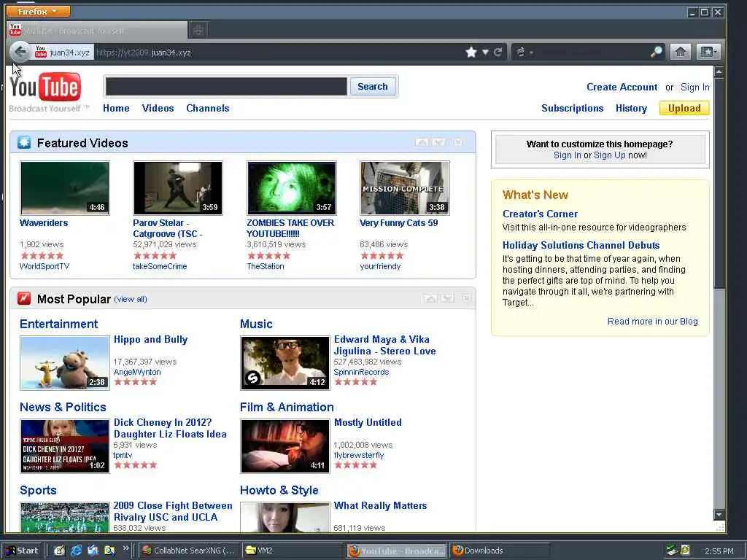Screen dimensions: 747x560
Task: Click the bookmark star in address bar
Action: [471, 52]
